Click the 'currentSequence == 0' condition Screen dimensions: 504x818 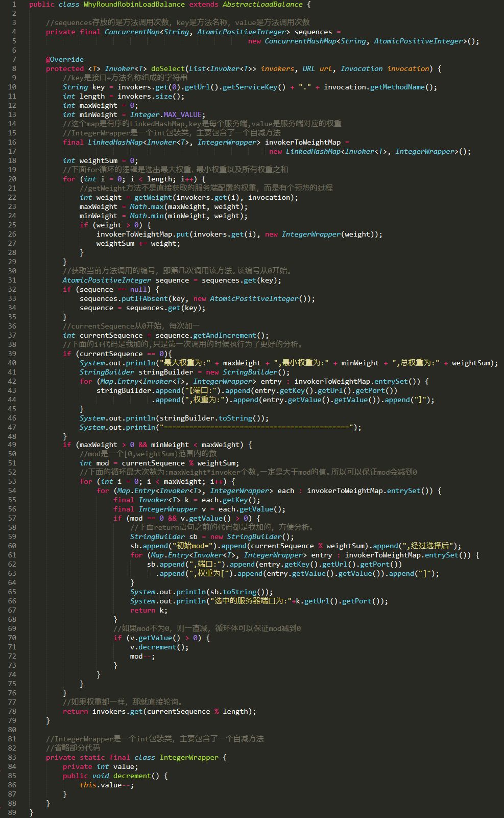point(122,354)
